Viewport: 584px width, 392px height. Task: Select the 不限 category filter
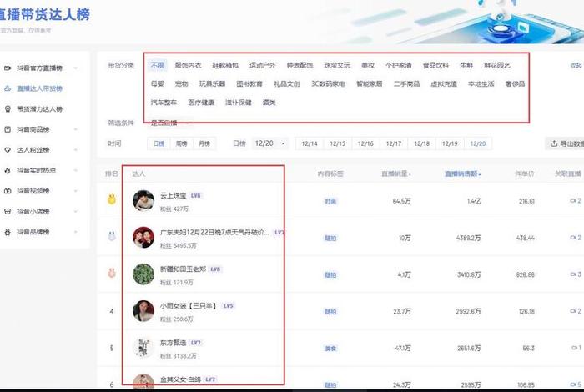157,65
